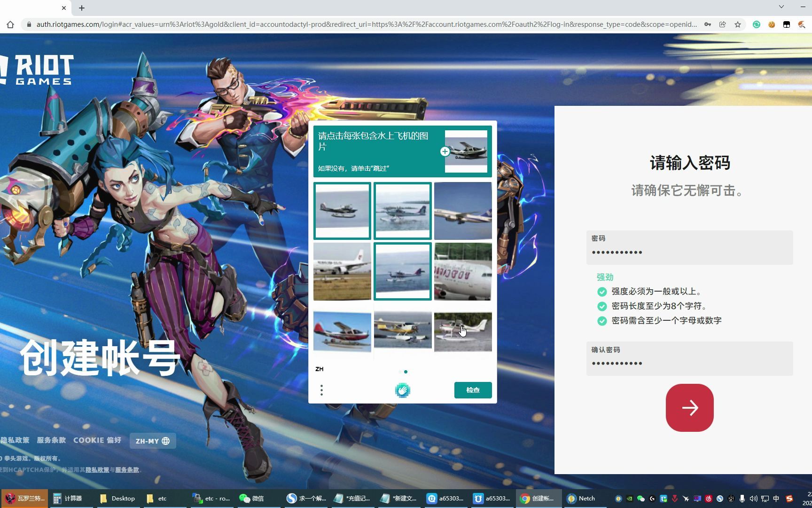Screen dimensions: 812x508
Task: Click the airplane tray icon
Action: (686, 499)
